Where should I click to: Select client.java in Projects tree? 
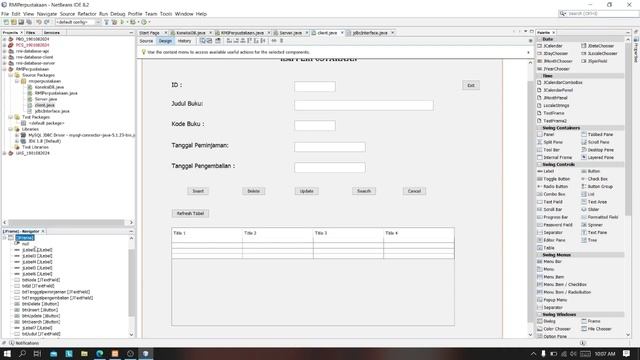pyautogui.click(x=44, y=105)
